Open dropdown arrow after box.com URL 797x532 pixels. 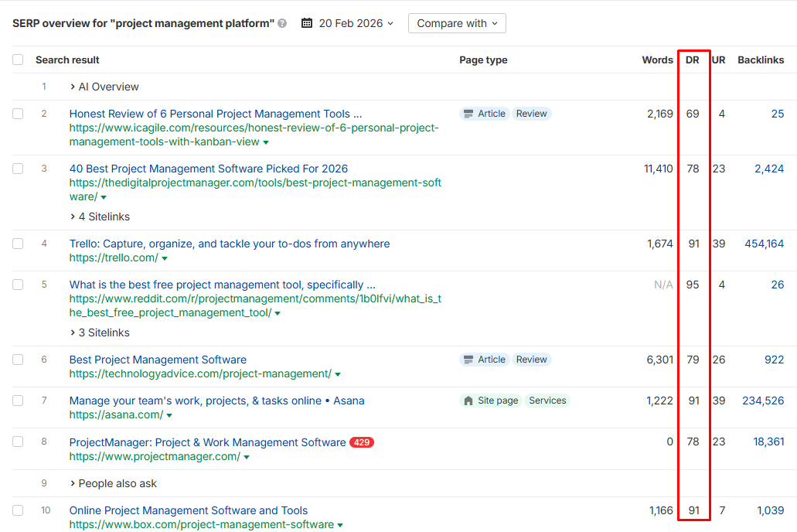pyautogui.click(x=340, y=525)
